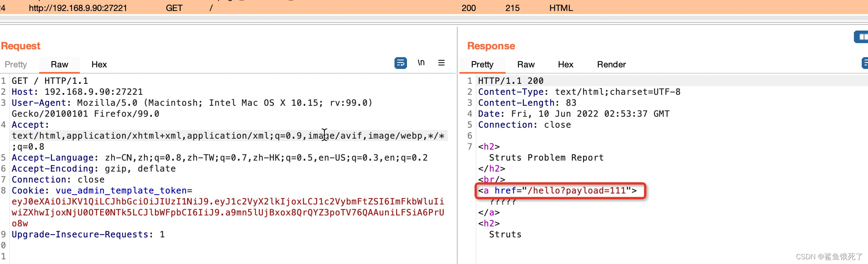Select the Response Pretty tab

tap(482, 64)
